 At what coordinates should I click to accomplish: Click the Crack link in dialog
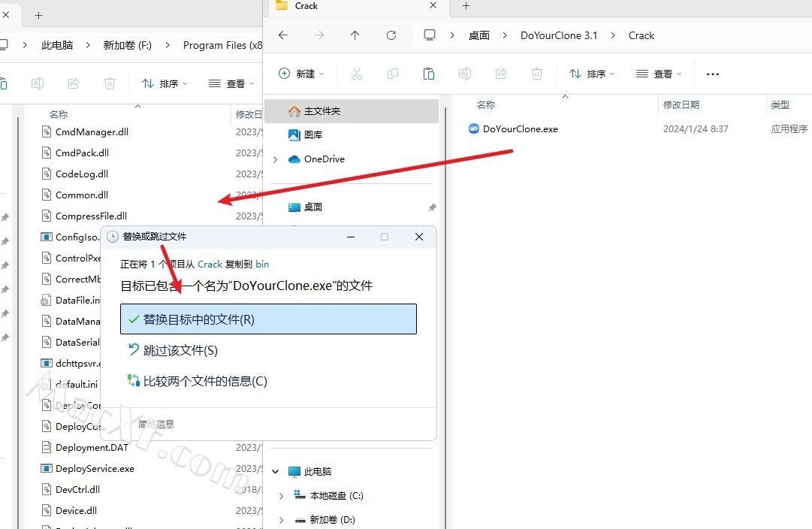pos(210,264)
